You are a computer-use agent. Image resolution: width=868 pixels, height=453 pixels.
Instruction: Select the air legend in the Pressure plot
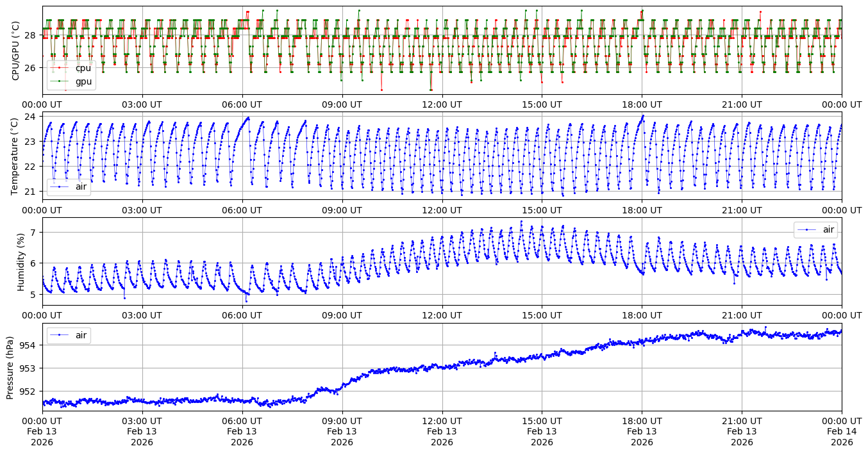click(x=69, y=335)
